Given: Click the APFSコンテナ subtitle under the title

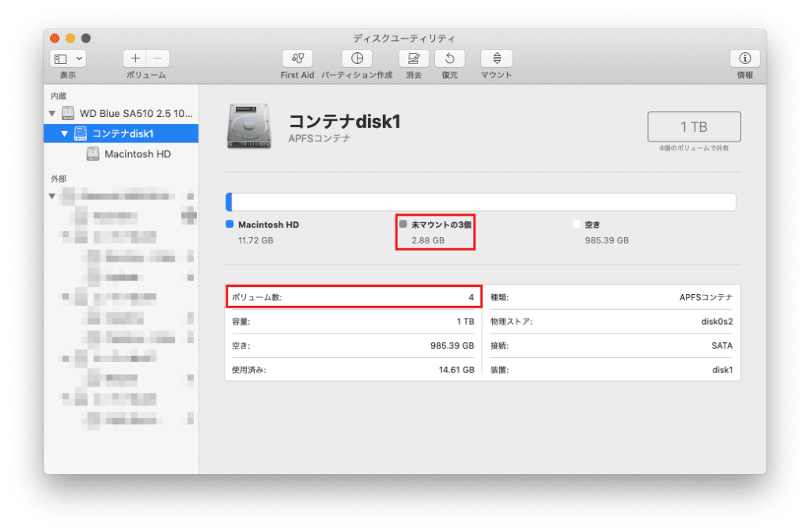Looking at the screenshot, I should pos(320,138).
